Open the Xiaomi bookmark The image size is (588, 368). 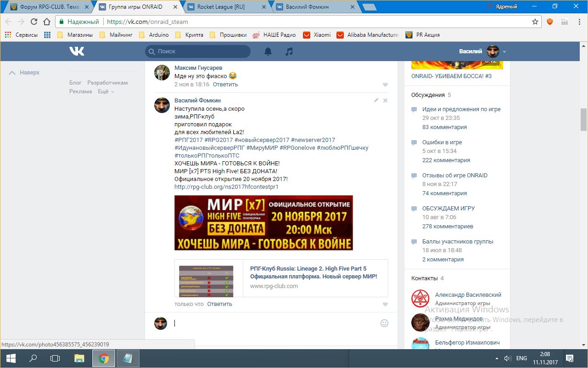pyautogui.click(x=317, y=35)
